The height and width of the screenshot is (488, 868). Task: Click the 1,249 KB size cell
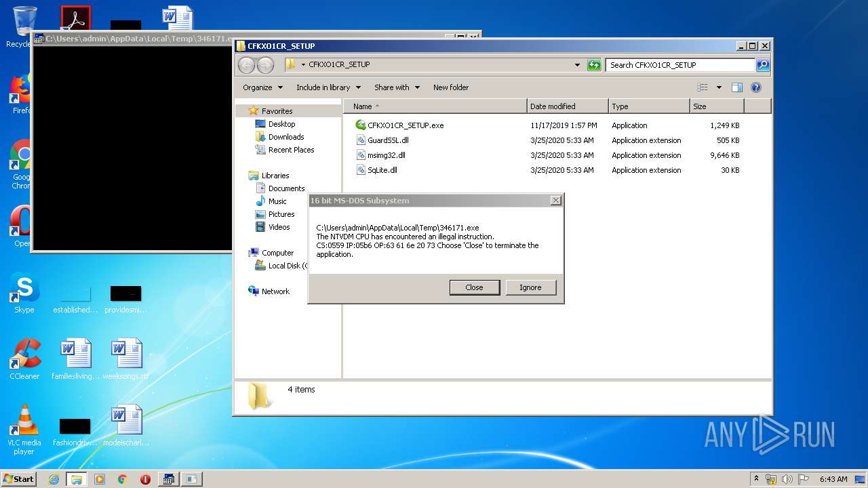(x=724, y=125)
